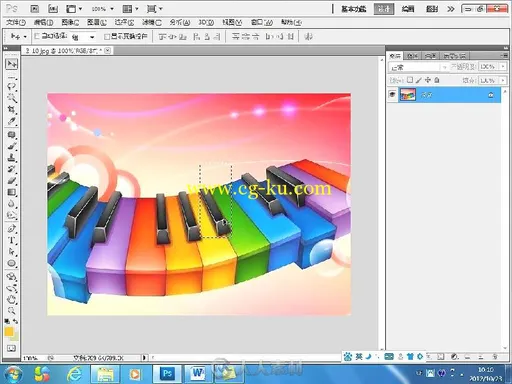Open the Edit menu
The height and width of the screenshot is (384, 512).
tap(43, 22)
